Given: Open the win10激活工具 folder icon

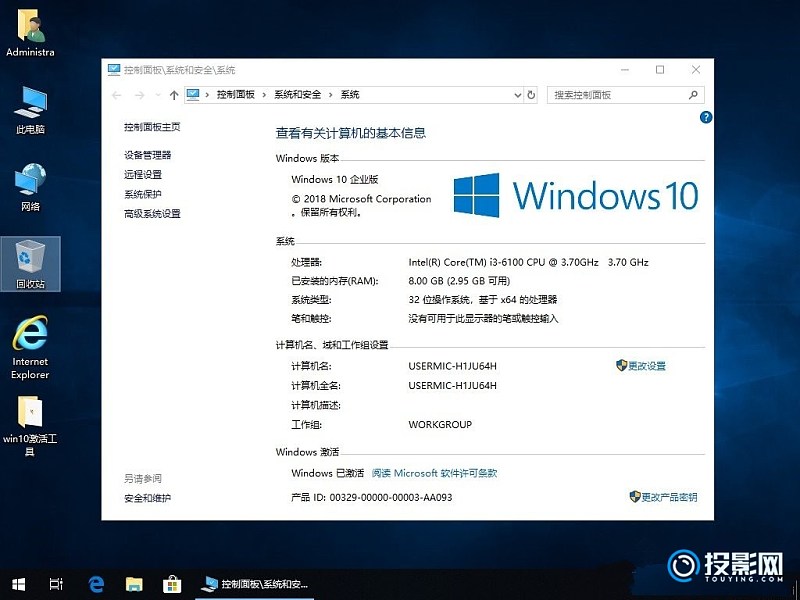Looking at the screenshot, I should point(30,425).
